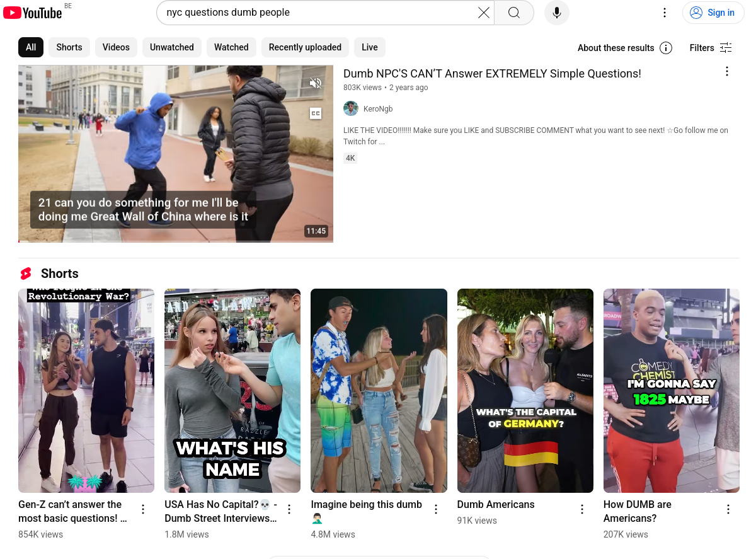Open the Revolutionary War short thumbnail
This screenshot has height=559, width=756.
[x=86, y=391]
